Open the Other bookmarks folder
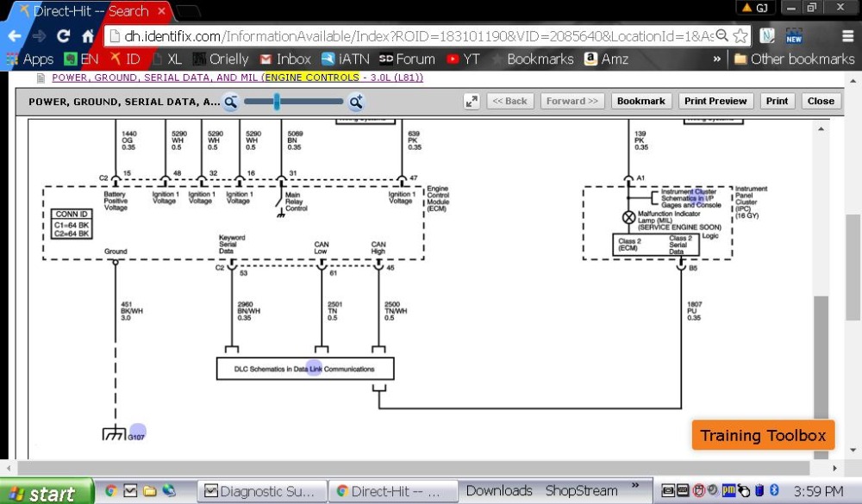862x504 pixels. coord(793,59)
